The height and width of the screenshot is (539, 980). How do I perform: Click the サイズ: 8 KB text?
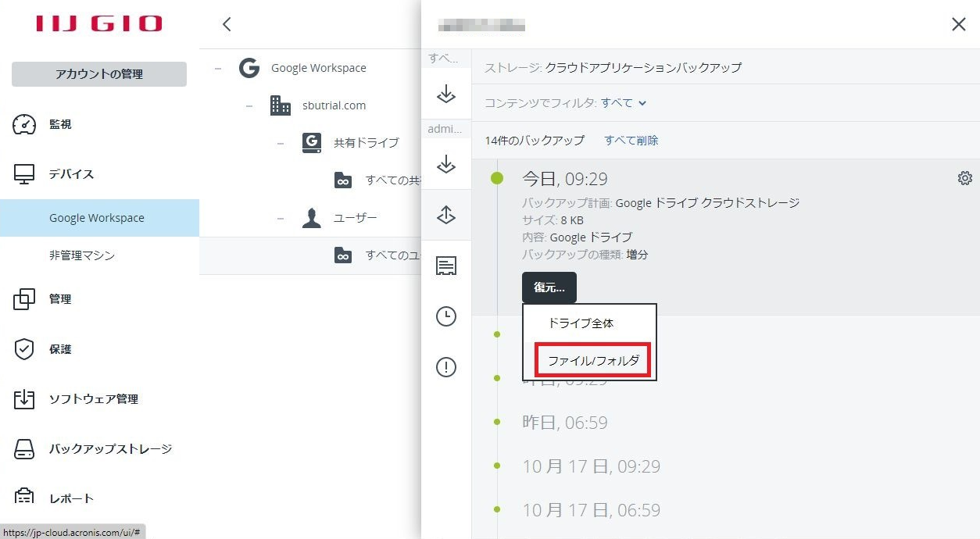[x=553, y=220]
